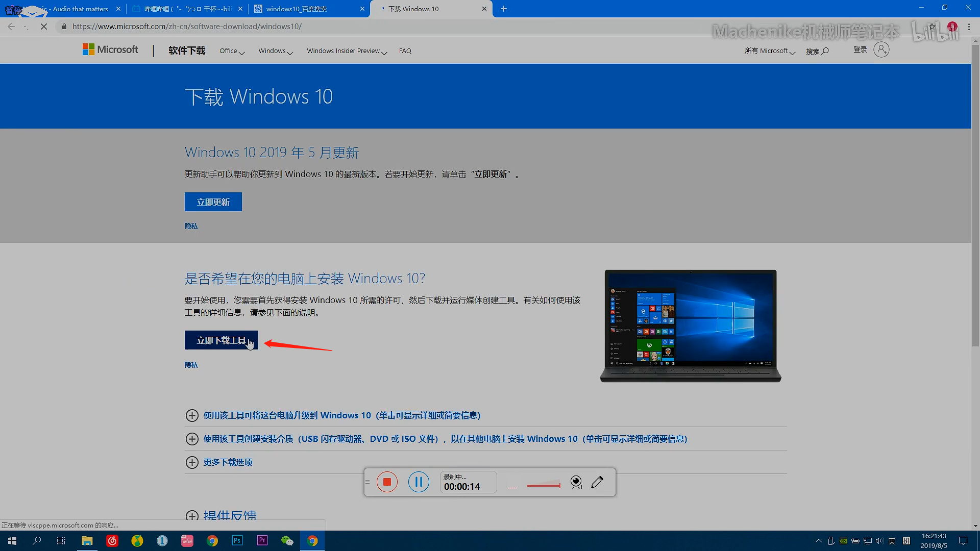Viewport: 980px width, 551px height.
Task: Click the scrollbar down arrow
Action: click(x=975, y=526)
